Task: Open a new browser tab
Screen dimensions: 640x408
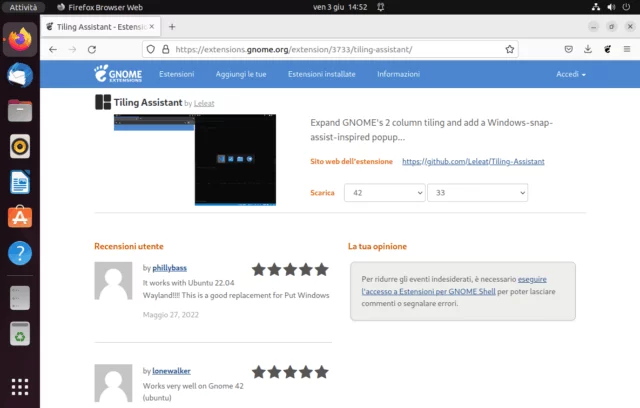Action: (172, 26)
